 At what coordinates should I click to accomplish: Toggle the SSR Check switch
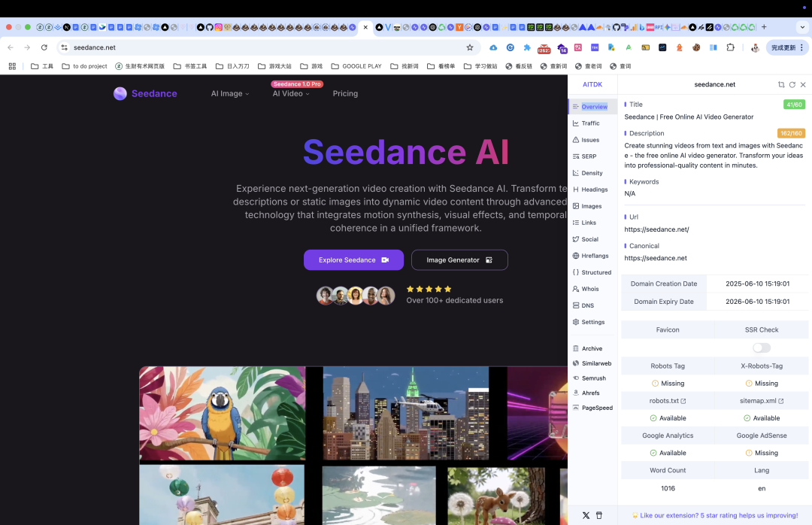pos(761,347)
